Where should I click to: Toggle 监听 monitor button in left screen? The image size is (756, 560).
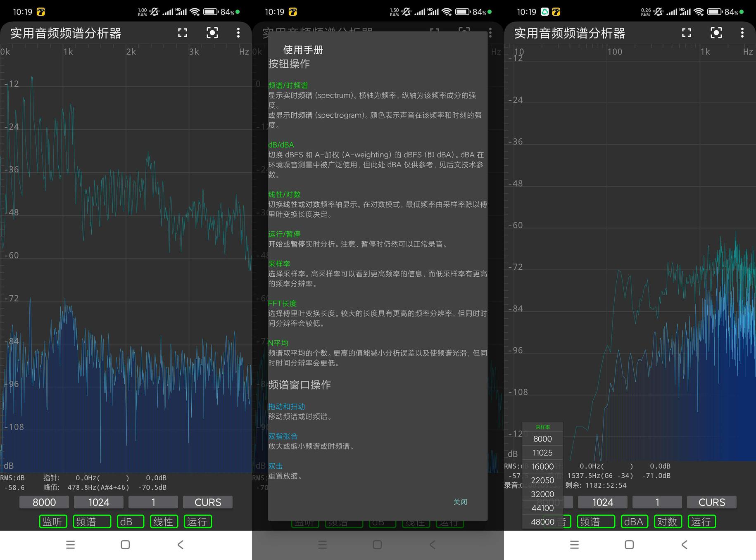53,522
